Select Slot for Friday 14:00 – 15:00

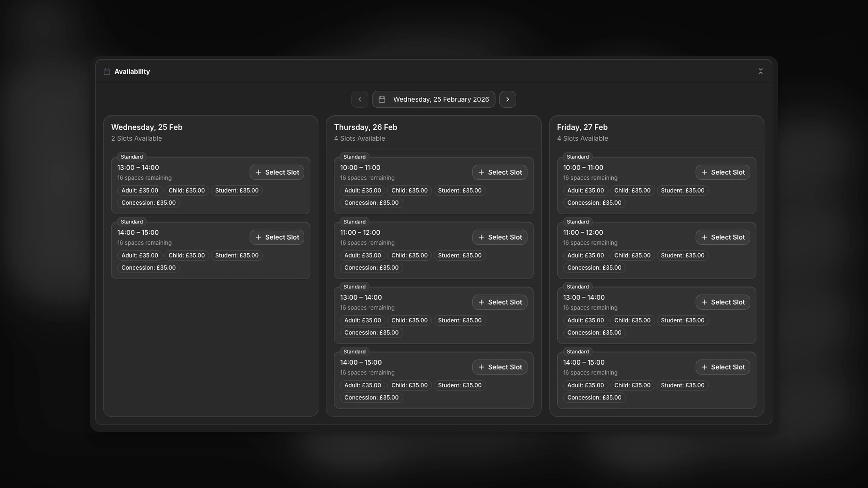pyautogui.click(x=723, y=367)
